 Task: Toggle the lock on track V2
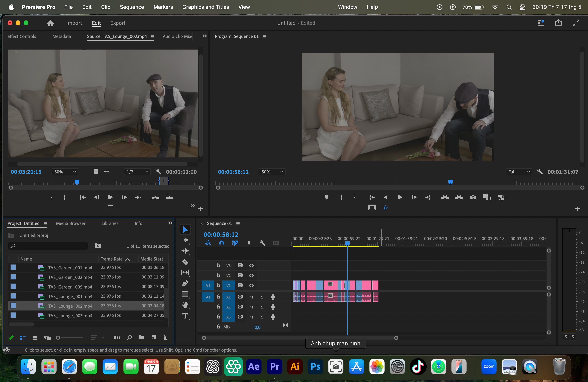click(x=218, y=275)
